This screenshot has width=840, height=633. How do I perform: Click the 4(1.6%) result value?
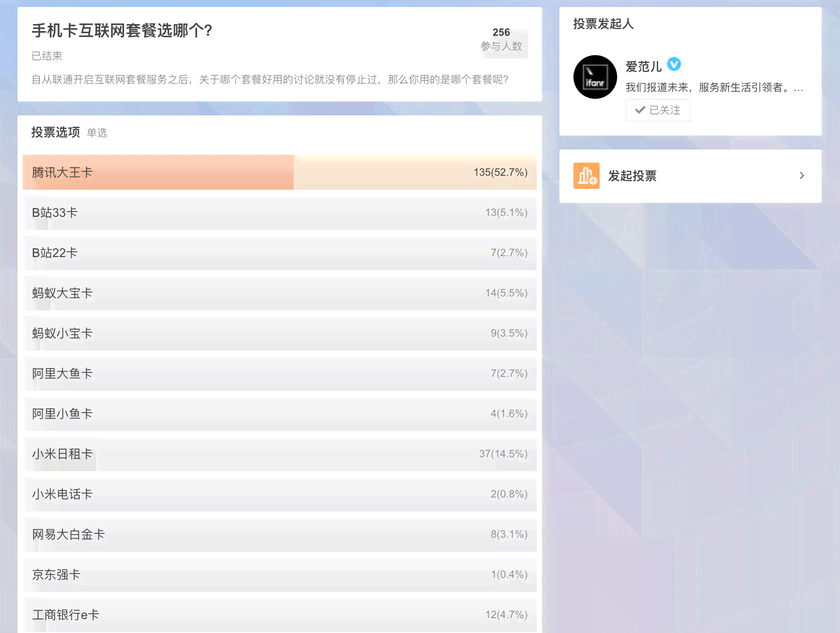pos(509,414)
